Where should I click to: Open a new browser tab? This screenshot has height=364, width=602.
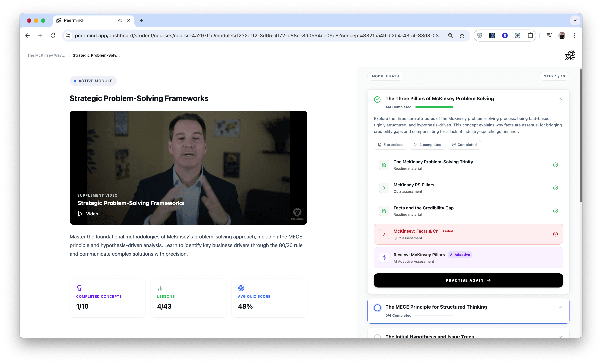tap(141, 21)
